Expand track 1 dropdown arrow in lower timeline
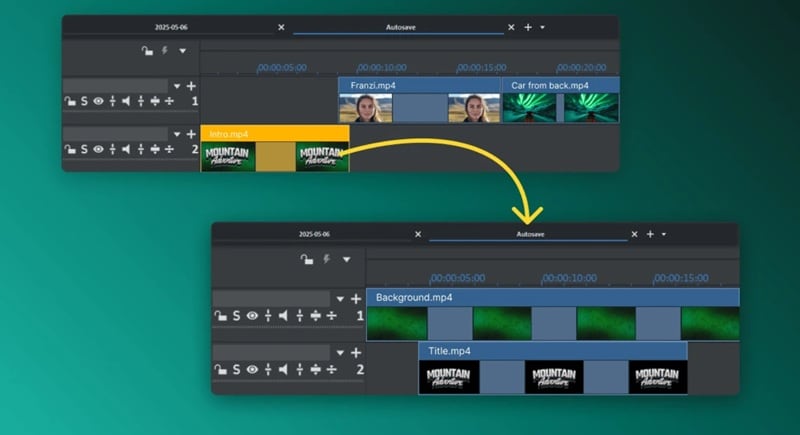 tap(340, 299)
